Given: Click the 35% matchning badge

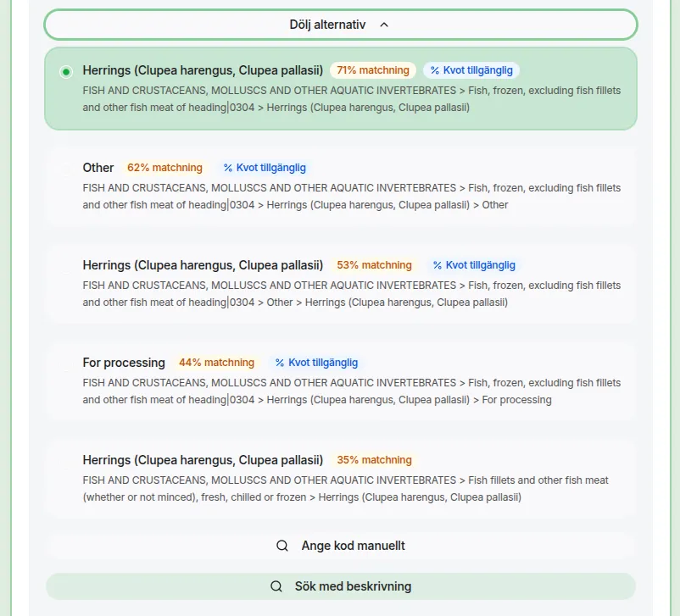Looking at the screenshot, I should pyautogui.click(x=374, y=460).
